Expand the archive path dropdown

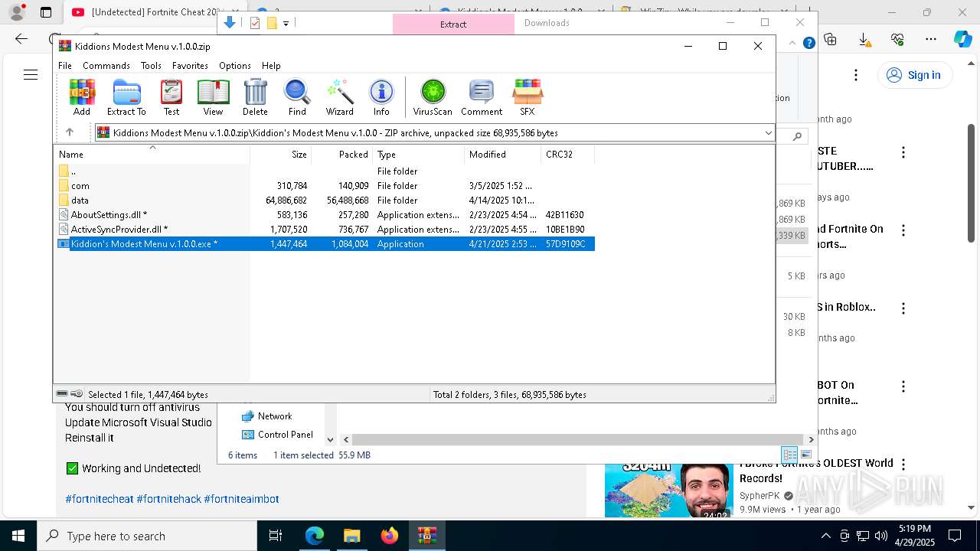[x=768, y=133]
